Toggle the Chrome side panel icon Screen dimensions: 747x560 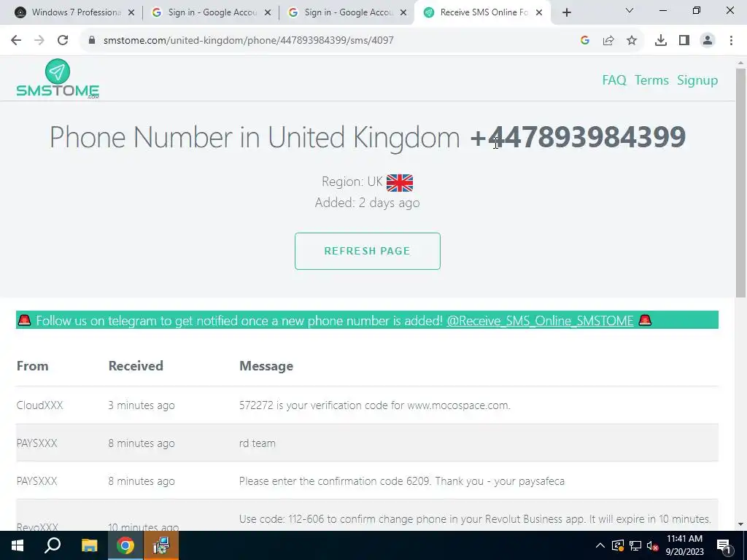[684, 41]
